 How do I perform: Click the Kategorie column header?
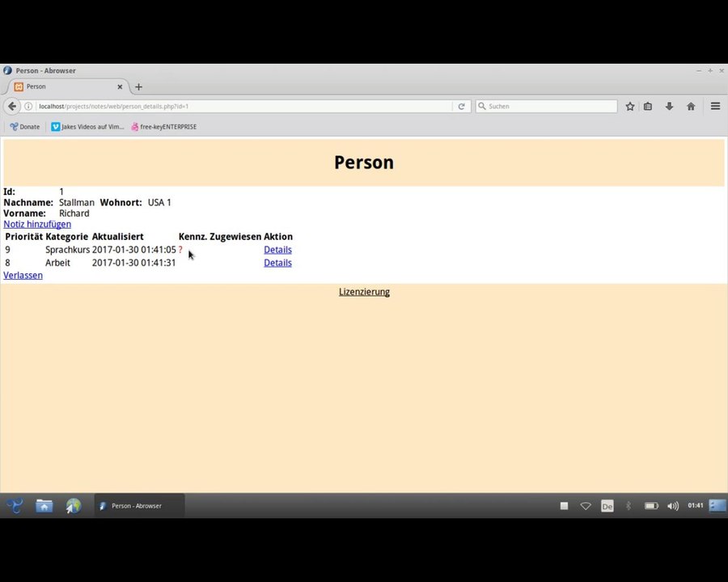pyautogui.click(x=67, y=237)
